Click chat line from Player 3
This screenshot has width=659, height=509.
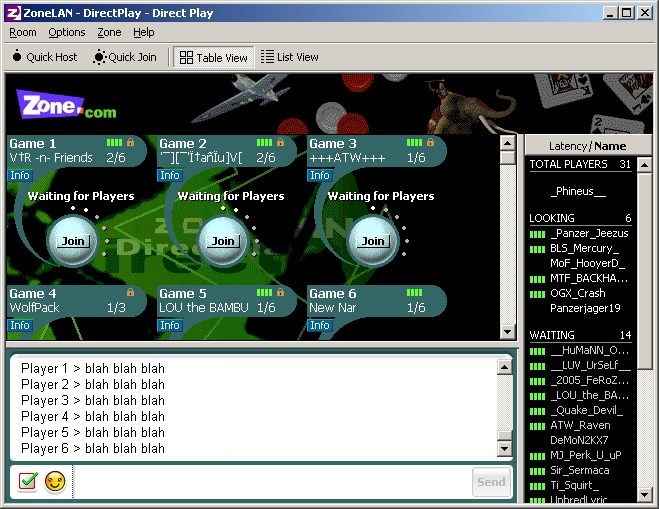(x=92, y=401)
